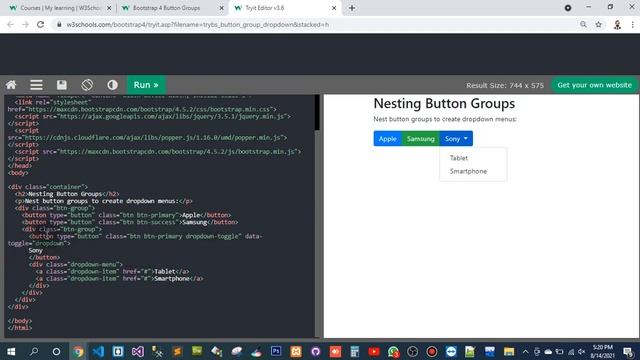Switch to the Tryit Editor v3.6 tab
This screenshot has height=360, width=640.
click(285, 8)
